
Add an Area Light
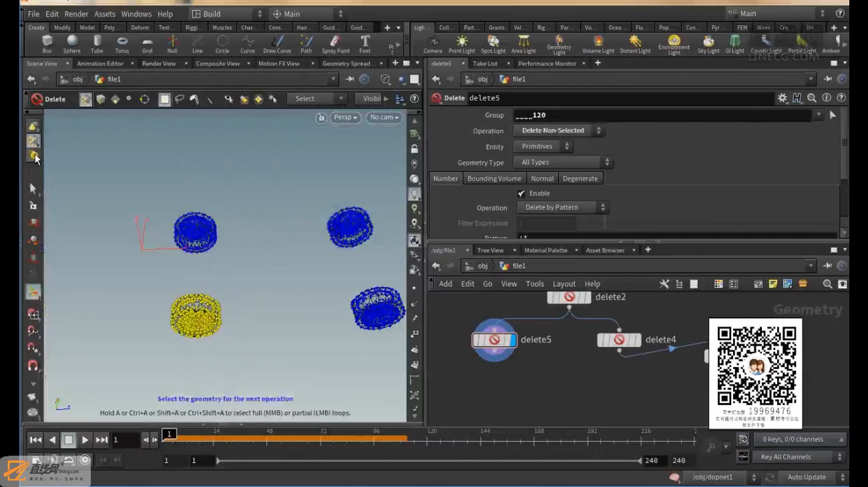(523, 44)
